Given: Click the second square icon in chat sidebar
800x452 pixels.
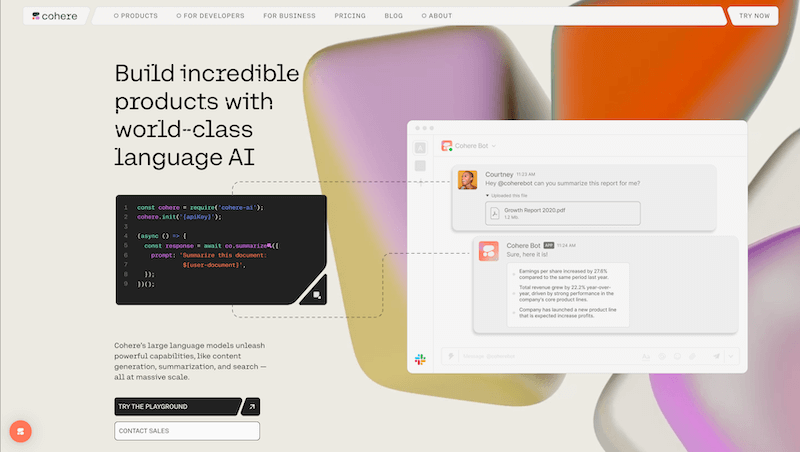Looking at the screenshot, I should coord(420,166).
